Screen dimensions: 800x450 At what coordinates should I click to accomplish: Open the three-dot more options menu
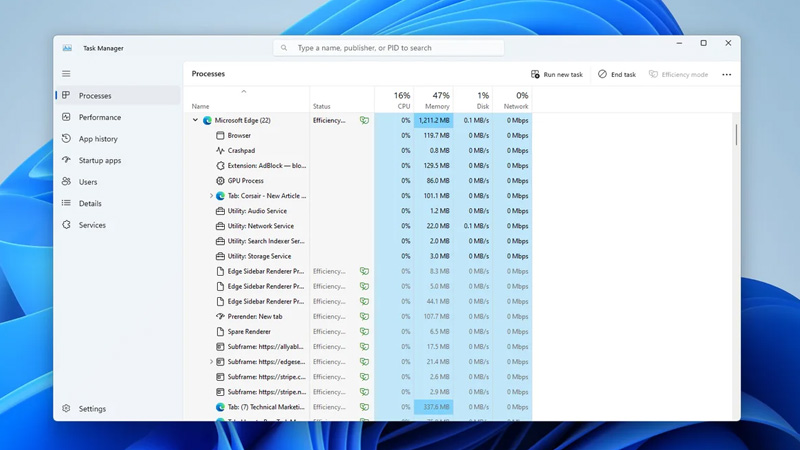[727, 74]
